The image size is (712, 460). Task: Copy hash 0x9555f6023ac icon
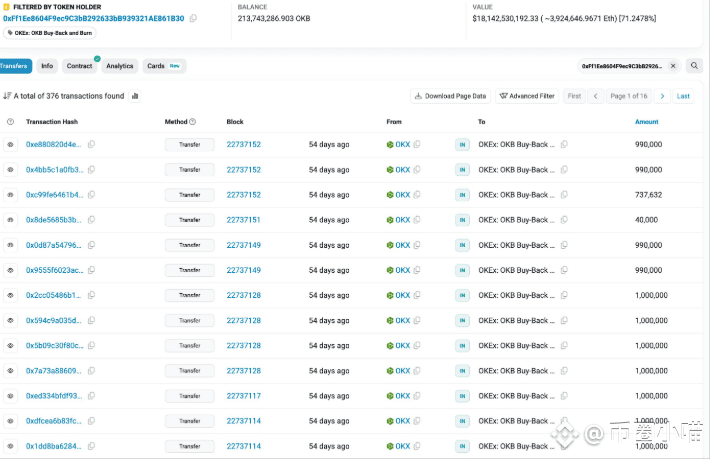pyautogui.click(x=91, y=270)
